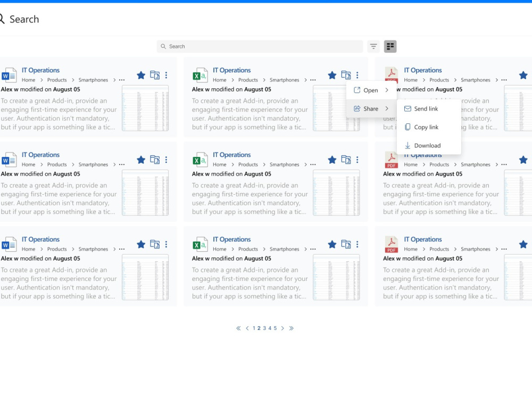Go to page 1 in the pagination
532x399 pixels.
coord(254,328)
